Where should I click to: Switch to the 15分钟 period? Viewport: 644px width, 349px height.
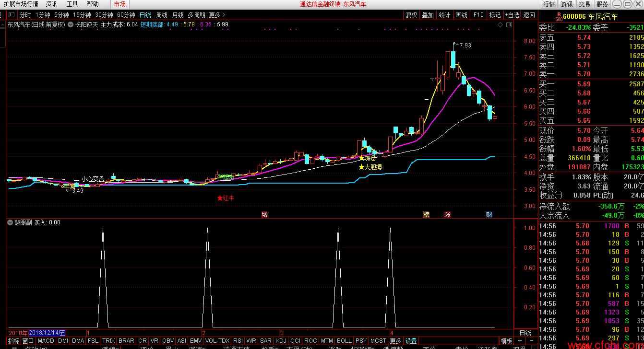[82, 15]
